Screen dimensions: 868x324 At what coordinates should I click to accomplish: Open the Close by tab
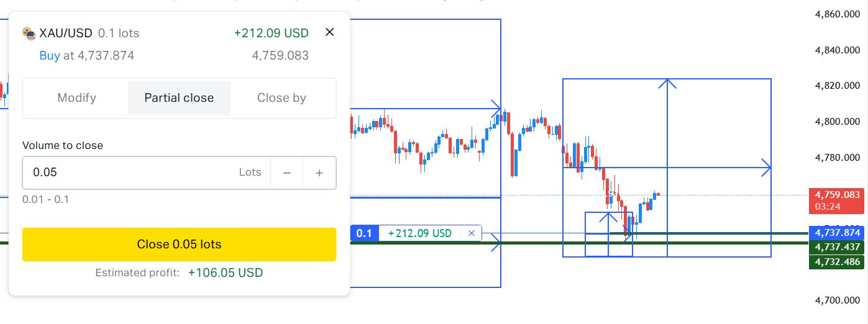coord(281,98)
